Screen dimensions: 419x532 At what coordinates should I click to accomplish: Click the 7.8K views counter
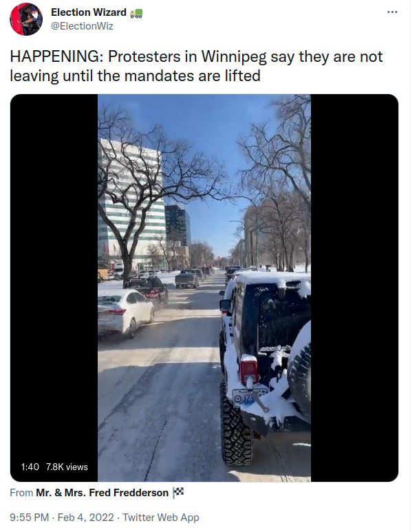point(67,467)
